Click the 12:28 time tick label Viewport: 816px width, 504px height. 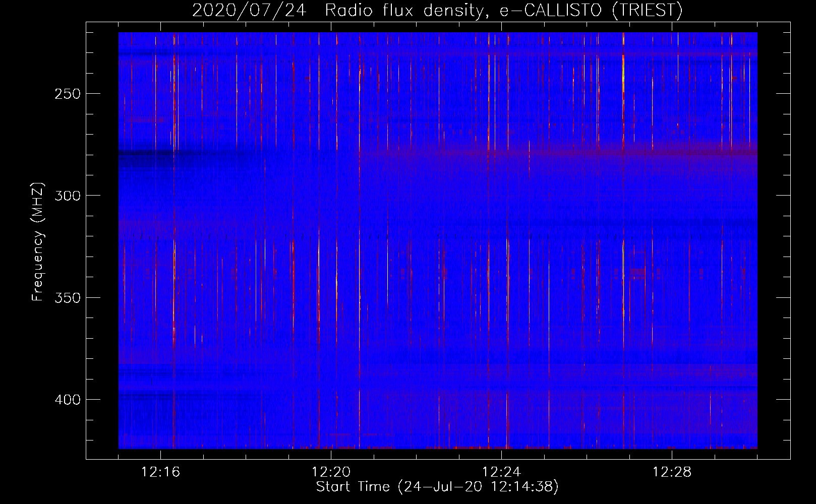coord(672,472)
